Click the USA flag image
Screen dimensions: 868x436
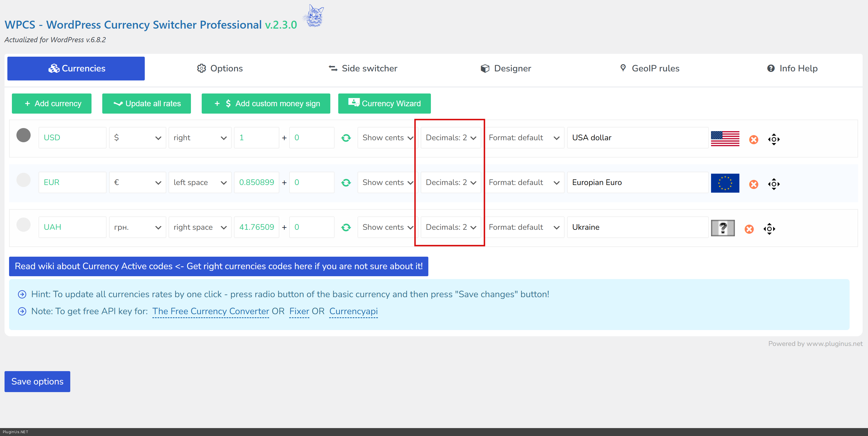coord(725,138)
